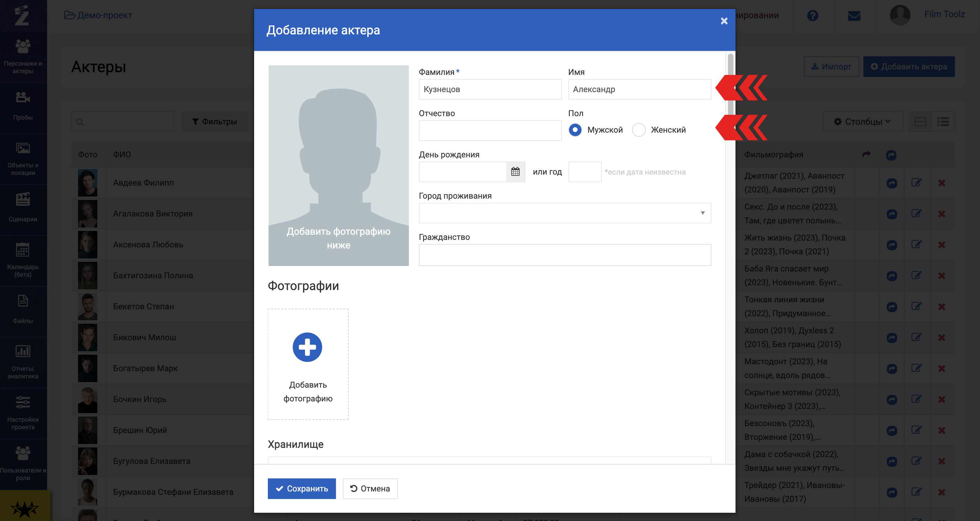Select actor name Бахтигозина Полина
Viewport: 980px width, 521px height.
point(153,275)
